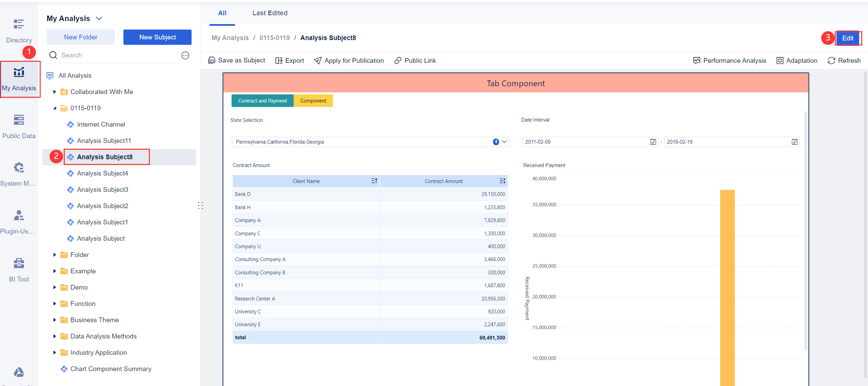
Task: Open the System Management section
Action: pos(19,173)
